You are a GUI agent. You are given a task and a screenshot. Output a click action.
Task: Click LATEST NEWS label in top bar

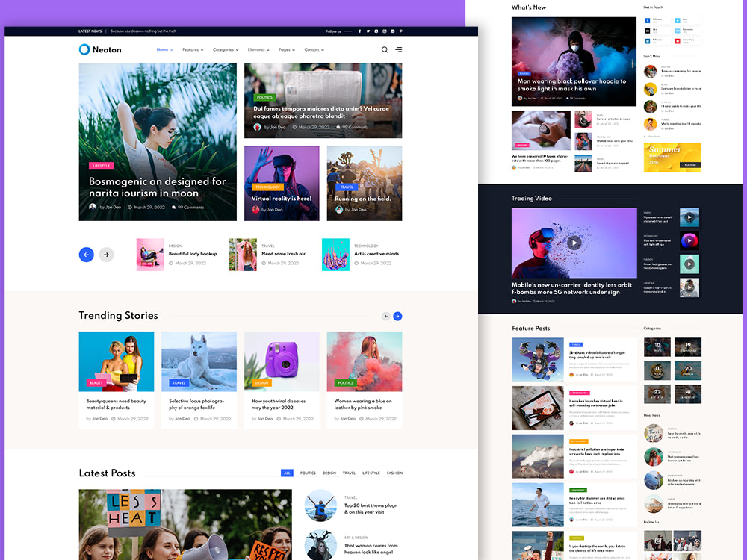click(90, 31)
